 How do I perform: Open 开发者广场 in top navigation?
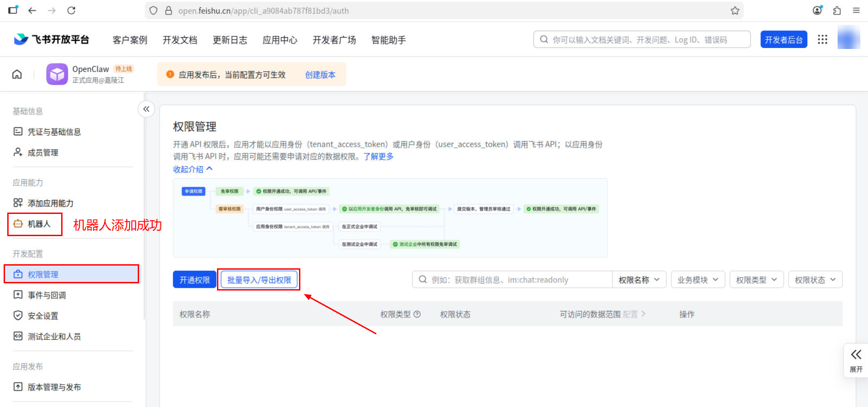(x=334, y=40)
